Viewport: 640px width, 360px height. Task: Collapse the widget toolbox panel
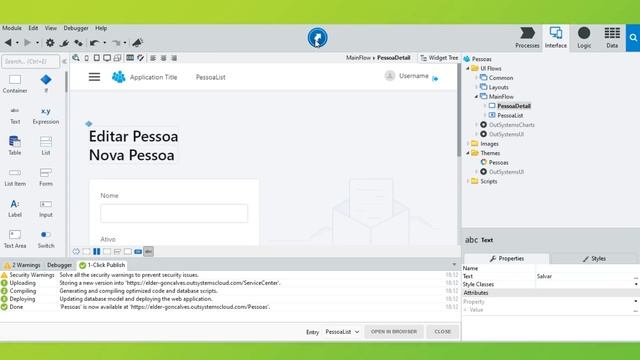click(64, 61)
